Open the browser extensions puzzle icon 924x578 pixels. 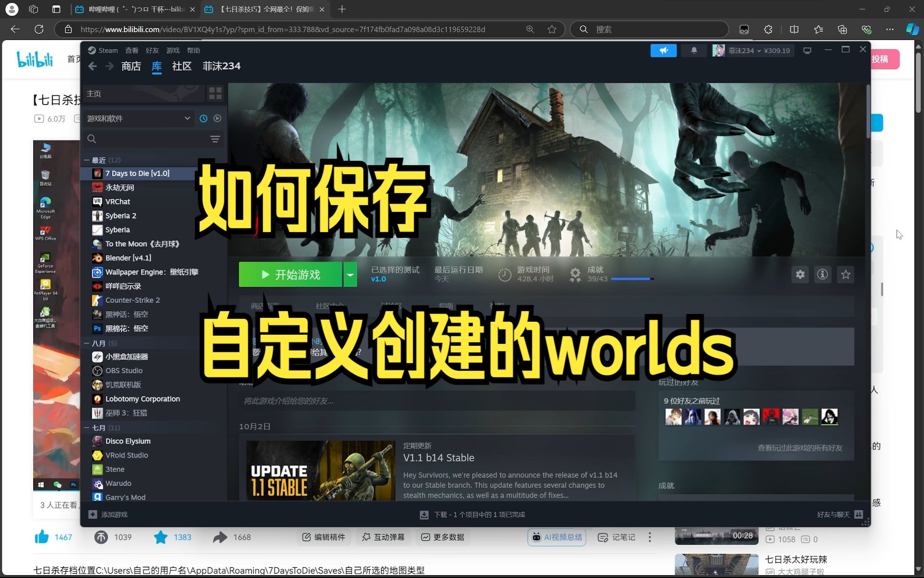click(768, 29)
